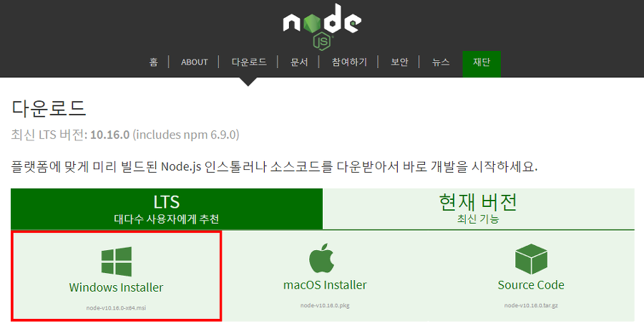The width and height of the screenshot is (644, 331).
Task: Open the 보안 navigation item
Action: point(399,62)
